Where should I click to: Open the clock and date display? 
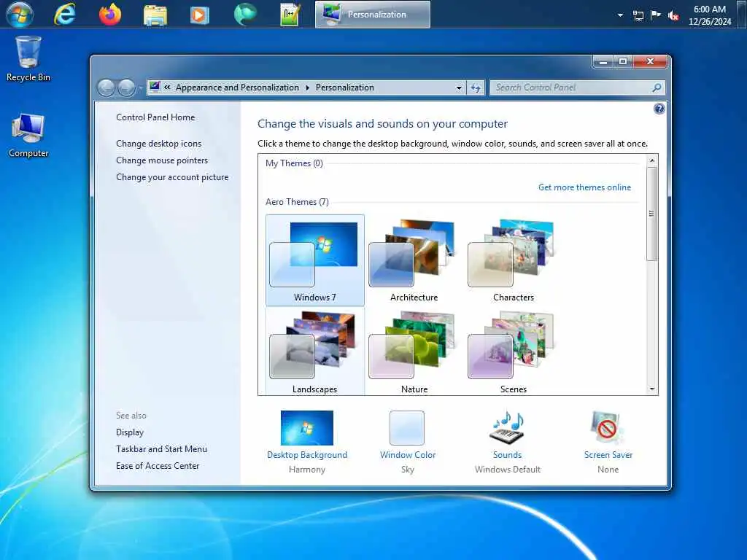[x=710, y=15]
